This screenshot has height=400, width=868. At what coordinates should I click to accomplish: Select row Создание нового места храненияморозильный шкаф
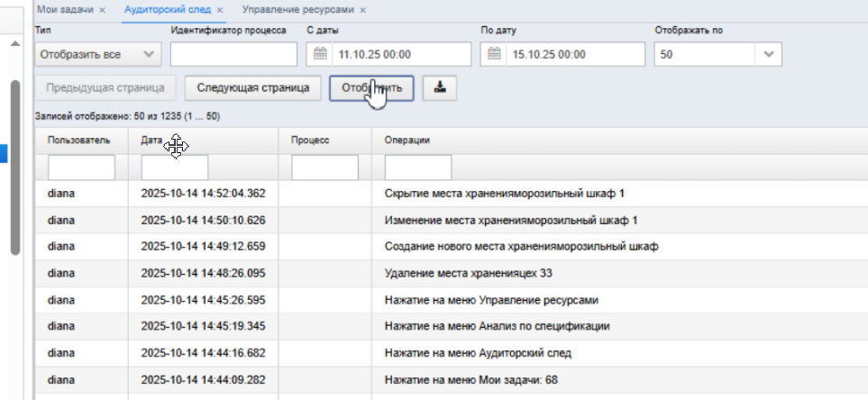pos(452,247)
